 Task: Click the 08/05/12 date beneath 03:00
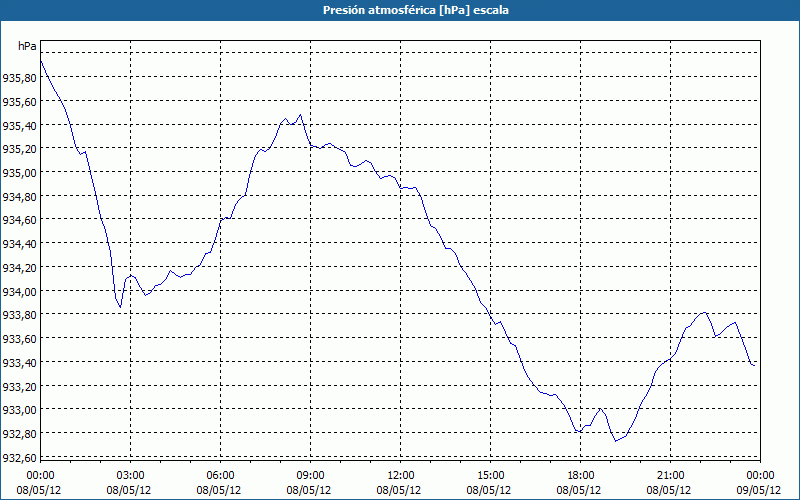pyautogui.click(x=129, y=490)
